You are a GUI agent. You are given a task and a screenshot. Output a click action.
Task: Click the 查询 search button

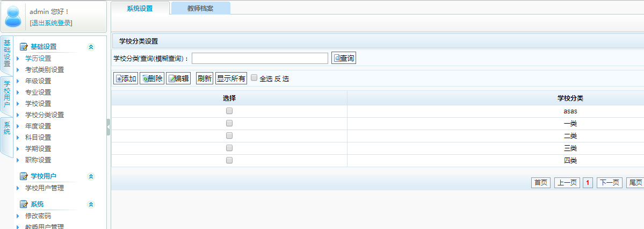[x=344, y=58]
